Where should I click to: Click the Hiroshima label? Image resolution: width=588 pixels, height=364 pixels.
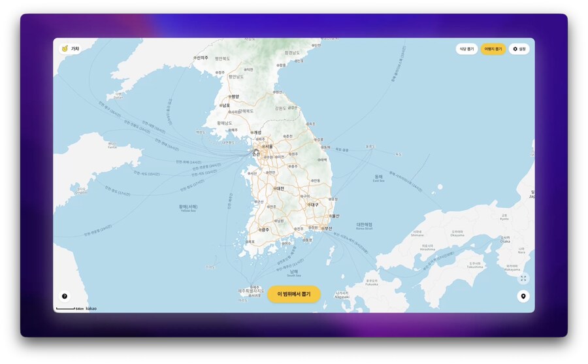[x=427, y=249]
